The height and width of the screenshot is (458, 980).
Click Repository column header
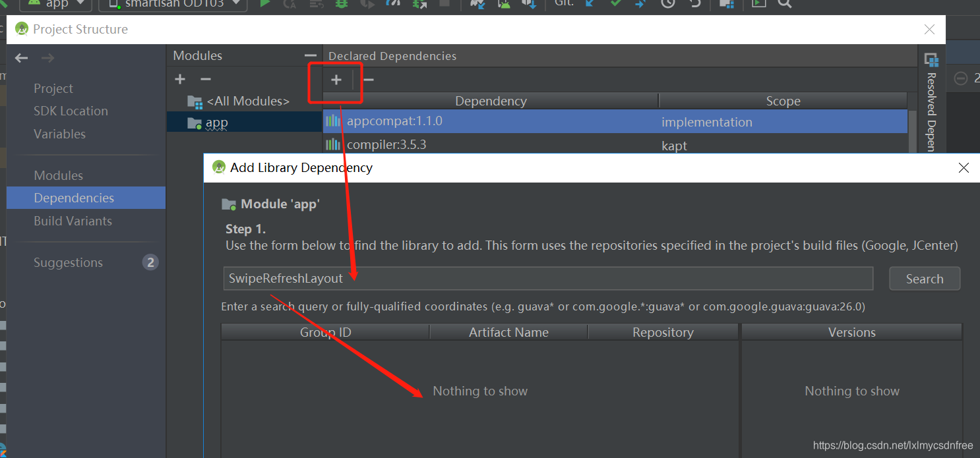click(x=663, y=332)
